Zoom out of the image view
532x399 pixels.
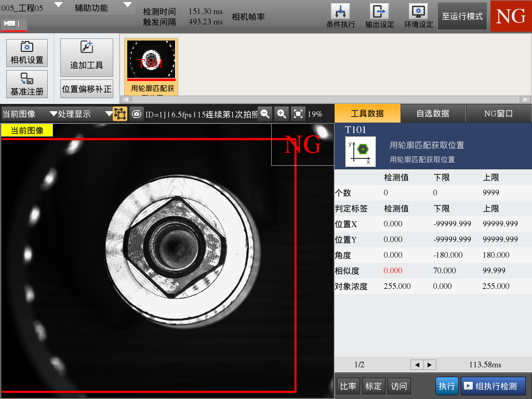tap(265, 113)
